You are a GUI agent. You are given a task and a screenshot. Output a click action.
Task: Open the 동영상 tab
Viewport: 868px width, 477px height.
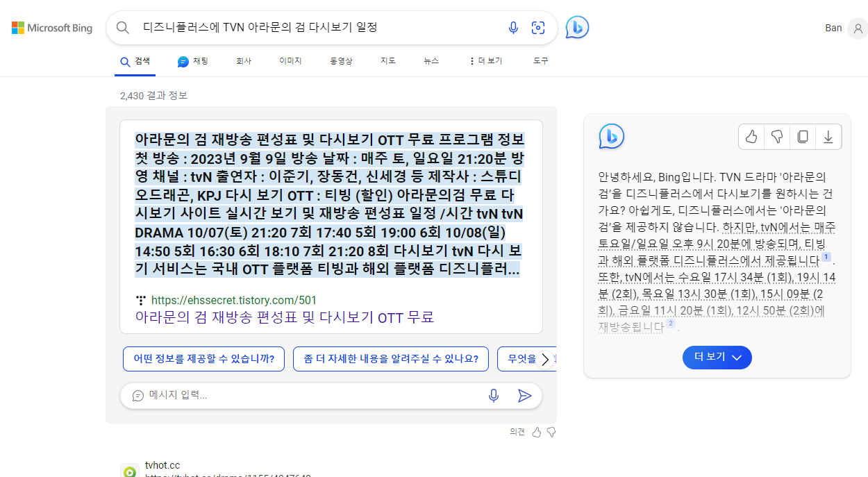[x=341, y=61]
